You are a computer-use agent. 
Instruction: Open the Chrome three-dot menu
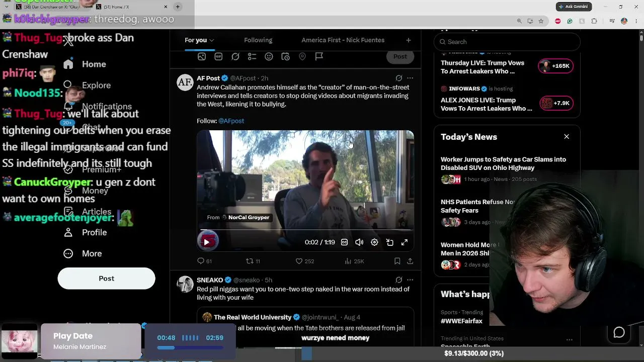click(x=636, y=21)
